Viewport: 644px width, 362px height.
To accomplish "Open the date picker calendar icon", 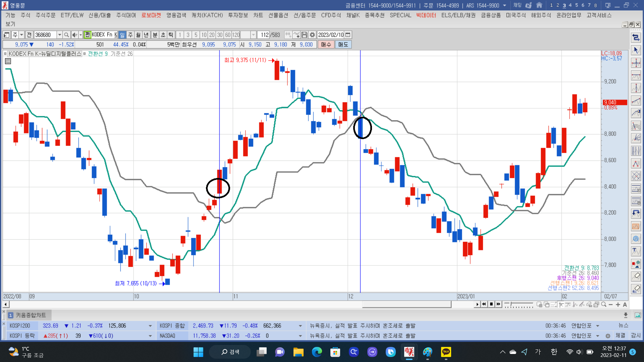I will (x=348, y=35).
